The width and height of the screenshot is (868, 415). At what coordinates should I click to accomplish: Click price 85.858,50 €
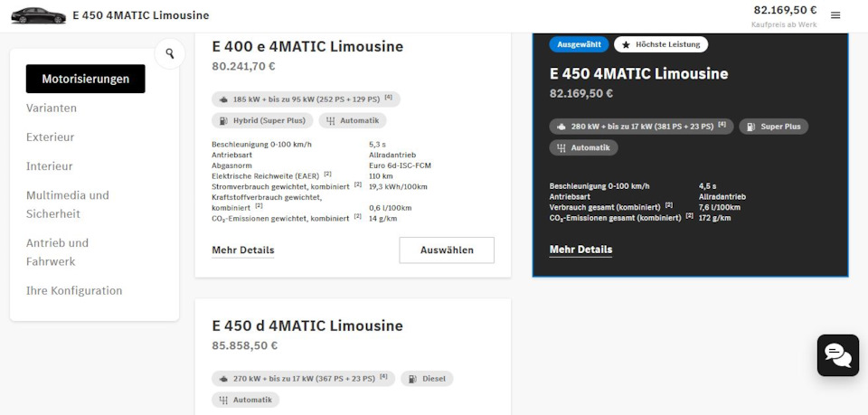tap(245, 345)
